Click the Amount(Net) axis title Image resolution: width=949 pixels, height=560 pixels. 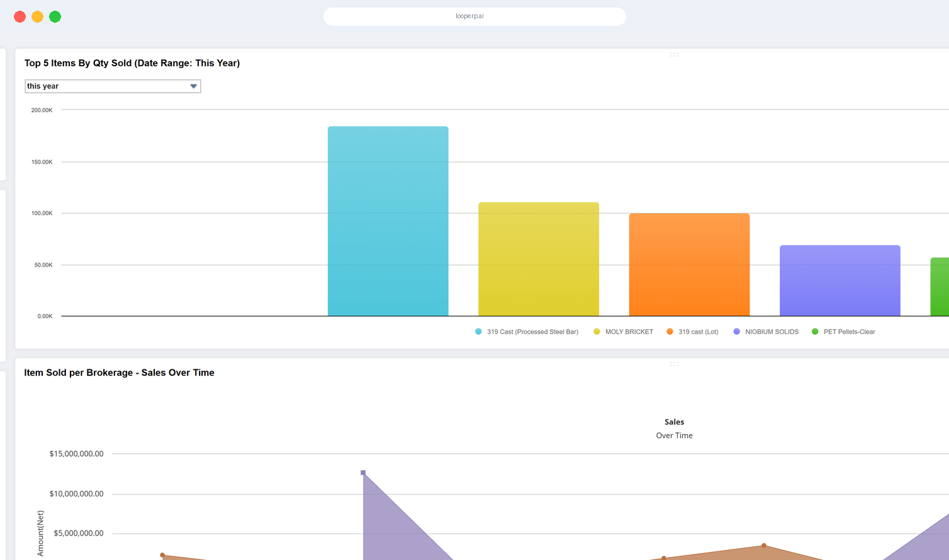[41, 534]
